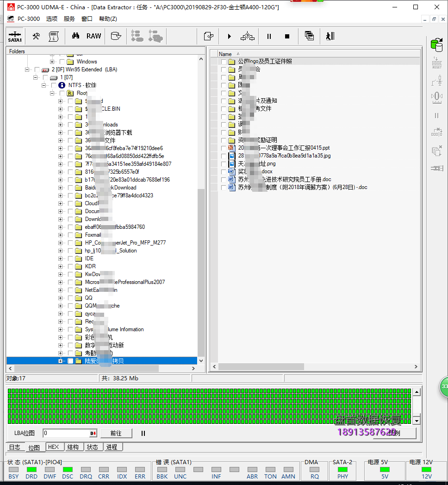
Task: Open the tools (hammer and wrench) icon
Action: pyautogui.click(x=36, y=36)
